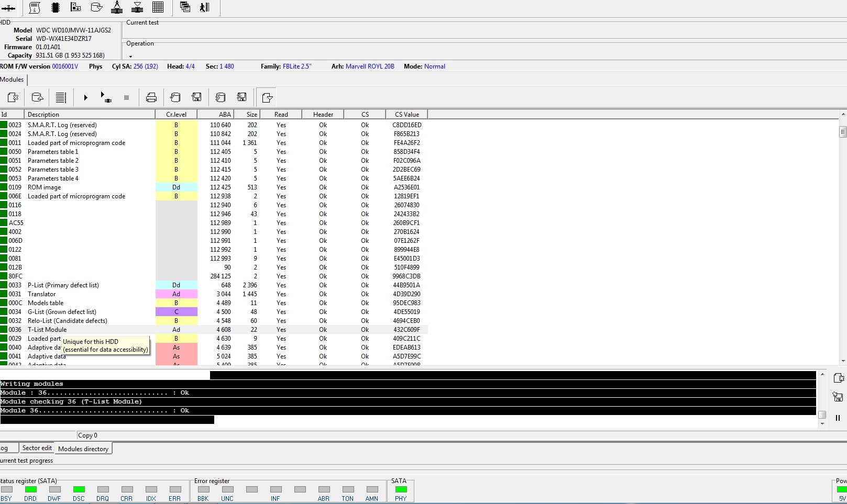Click the pink Ad level cell for Translator
The height and width of the screenshot is (504, 847).
click(x=177, y=294)
